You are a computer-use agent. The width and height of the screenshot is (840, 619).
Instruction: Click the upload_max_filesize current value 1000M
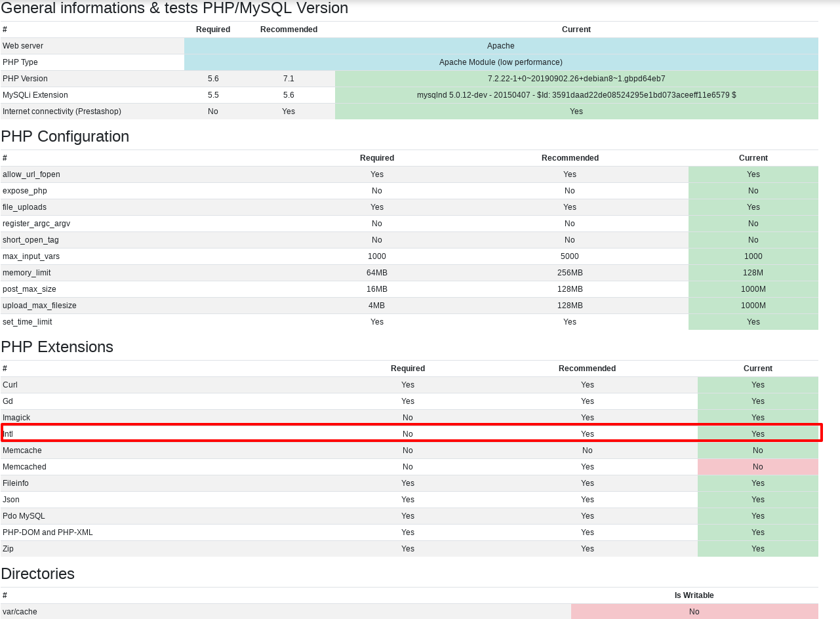tap(753, 305)
